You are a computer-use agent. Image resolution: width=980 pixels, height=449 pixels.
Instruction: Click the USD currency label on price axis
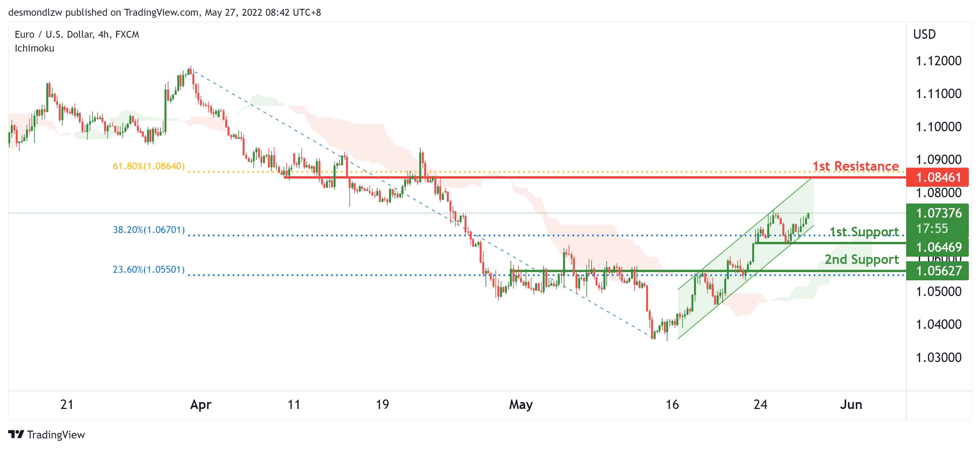[x=924, y=34]
